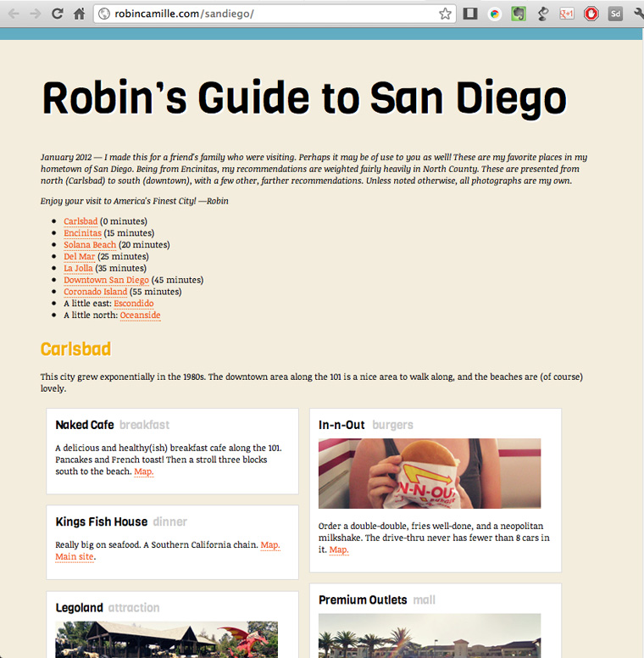Click the Premium Outlets photo

pyautogui.click(x=430, y=636)
